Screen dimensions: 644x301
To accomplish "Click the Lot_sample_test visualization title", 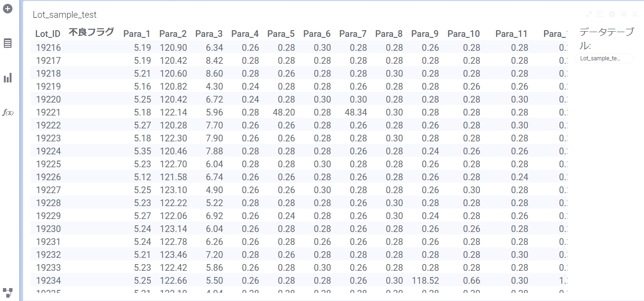I will (65, 15).
